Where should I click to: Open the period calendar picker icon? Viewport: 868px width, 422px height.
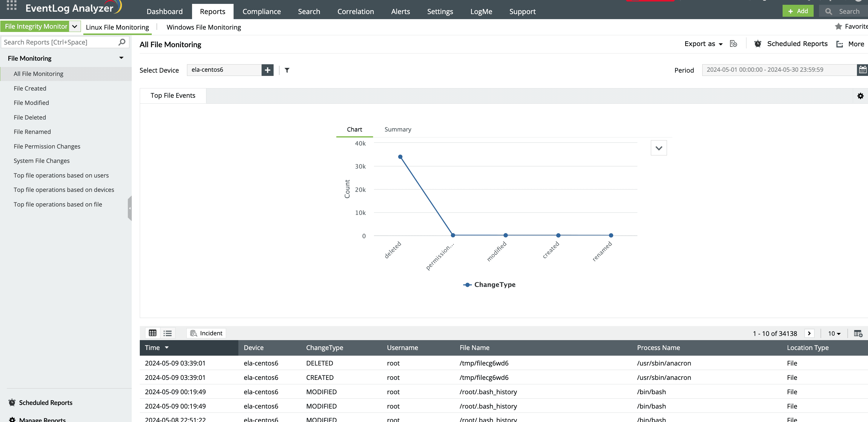click(862, 70)
